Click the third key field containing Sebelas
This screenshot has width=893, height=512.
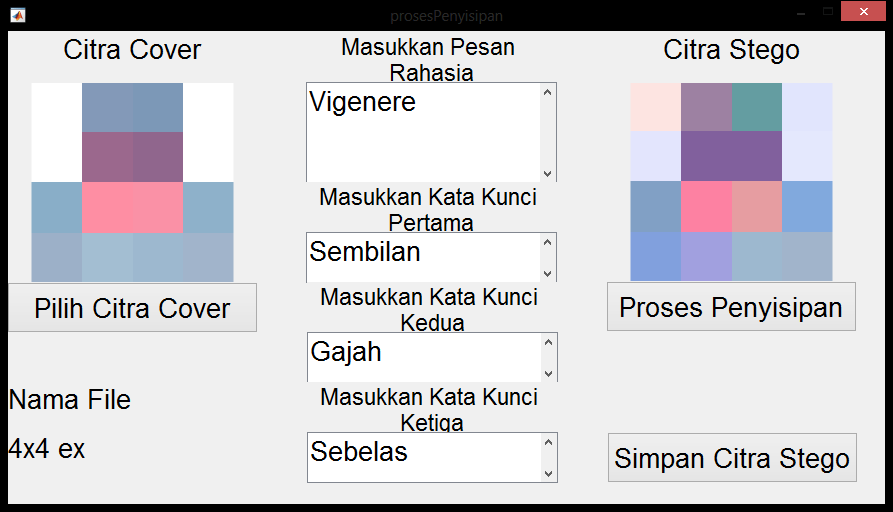pyautogui.click(x=423, y=457)
